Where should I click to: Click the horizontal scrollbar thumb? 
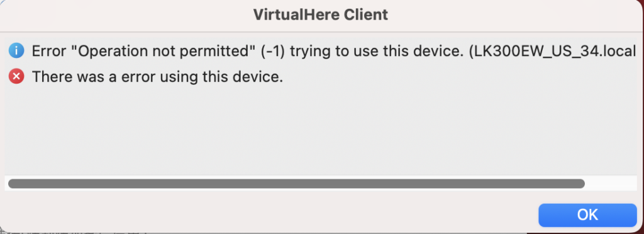point(296,184)
